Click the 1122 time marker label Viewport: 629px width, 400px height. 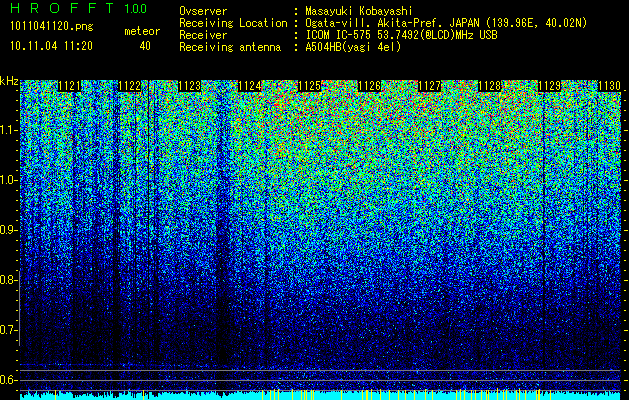130,86
